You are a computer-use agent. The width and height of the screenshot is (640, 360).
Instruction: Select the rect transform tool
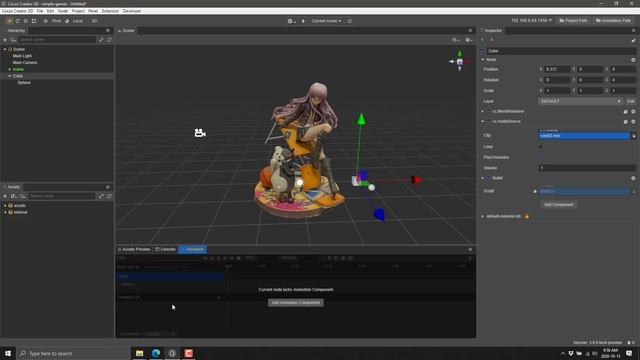tap(34, 21)
